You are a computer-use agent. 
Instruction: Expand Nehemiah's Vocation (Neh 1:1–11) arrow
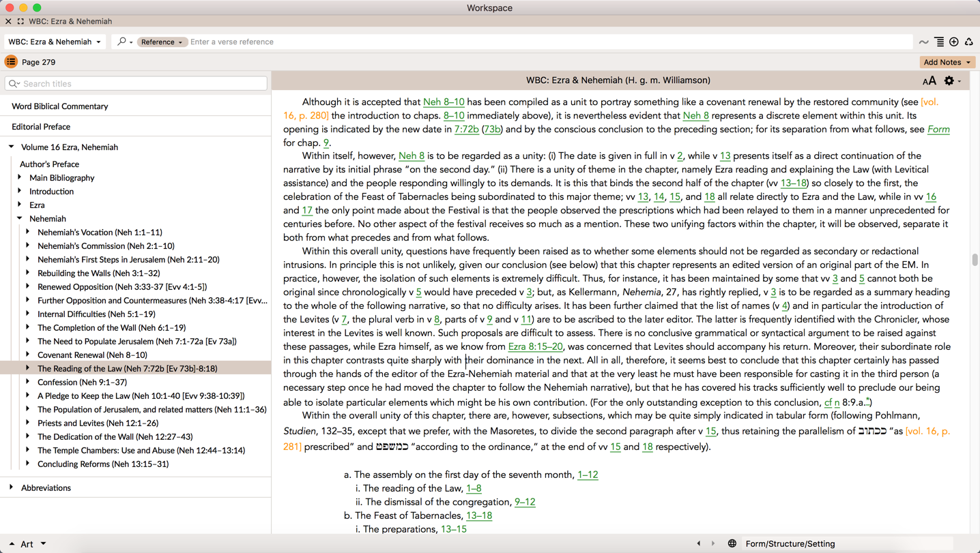[28, 232]
